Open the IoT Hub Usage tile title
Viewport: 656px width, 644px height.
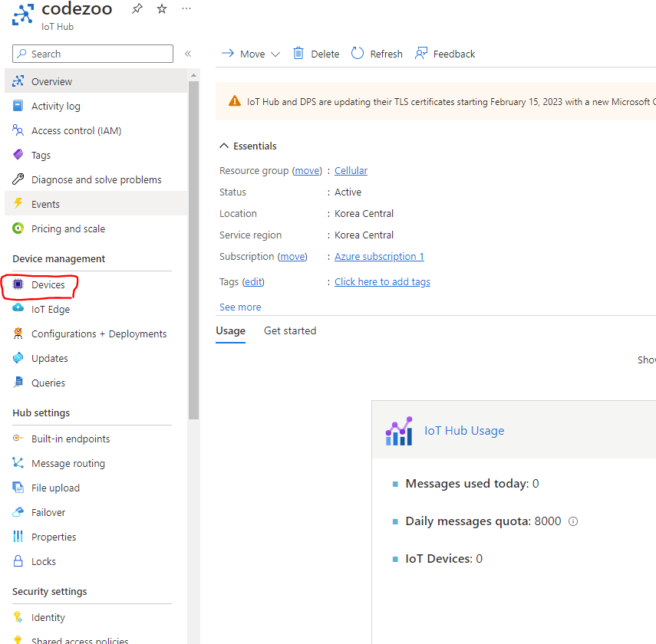point(464,430)
